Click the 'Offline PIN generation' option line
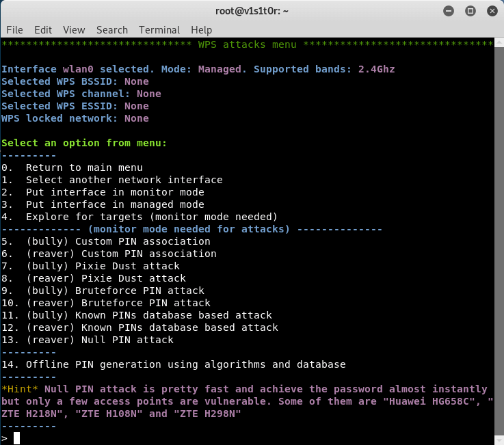 185,364
